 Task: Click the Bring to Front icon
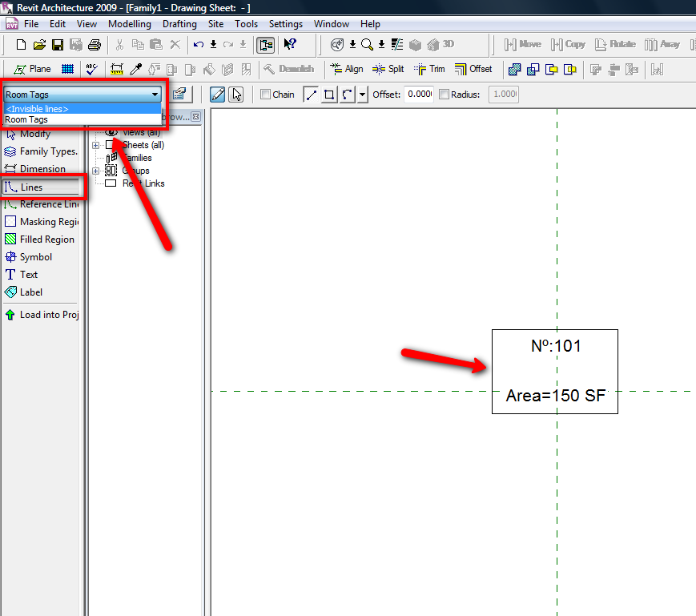pos(514,69)
